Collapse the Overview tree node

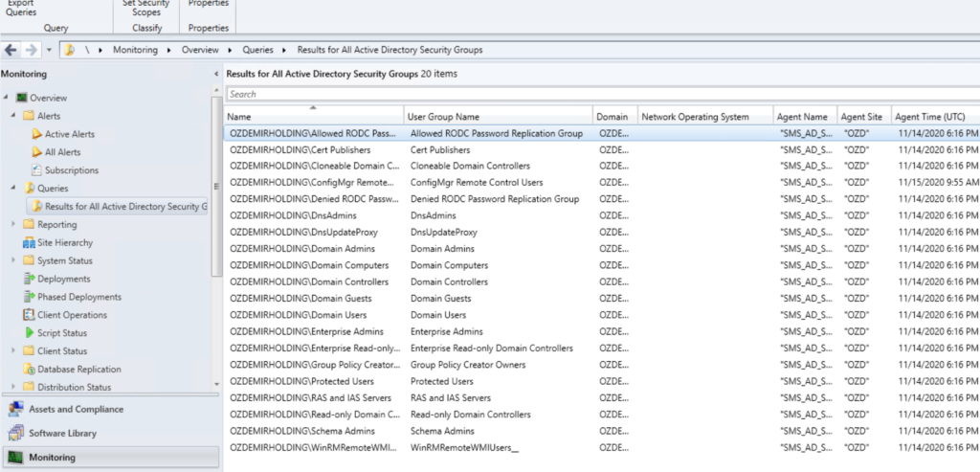6,98
